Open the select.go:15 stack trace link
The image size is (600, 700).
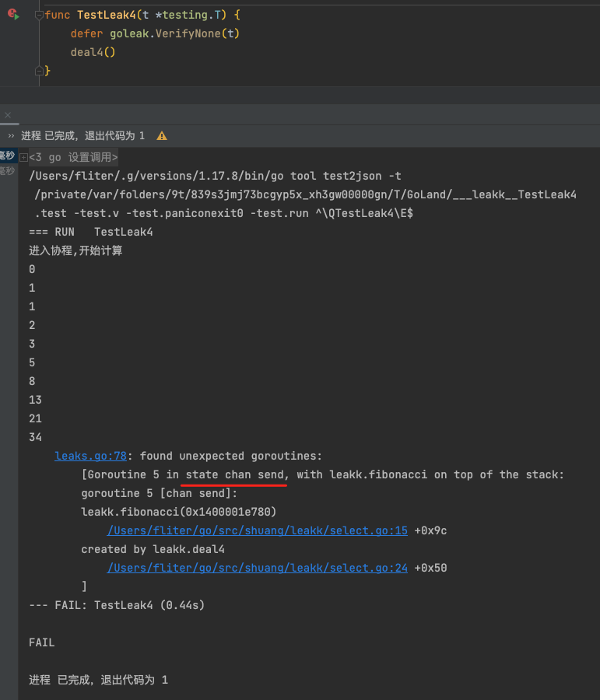[257, 530]
